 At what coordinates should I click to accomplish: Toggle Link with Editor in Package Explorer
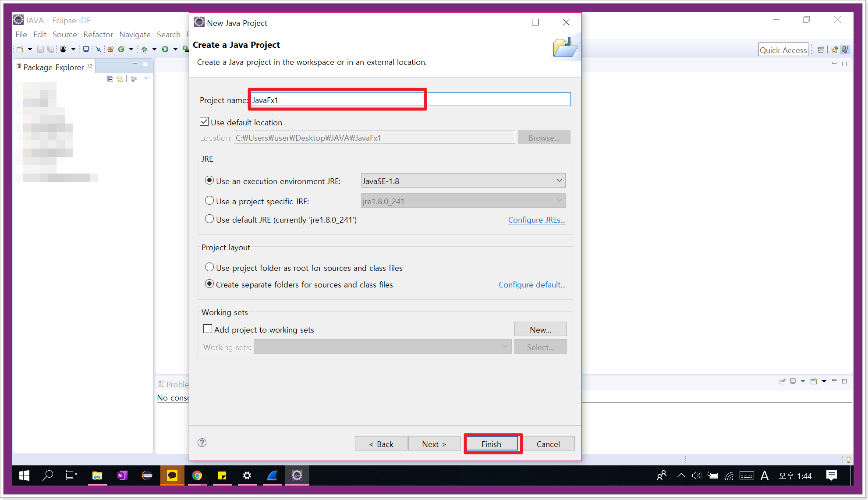pos(120,79)
